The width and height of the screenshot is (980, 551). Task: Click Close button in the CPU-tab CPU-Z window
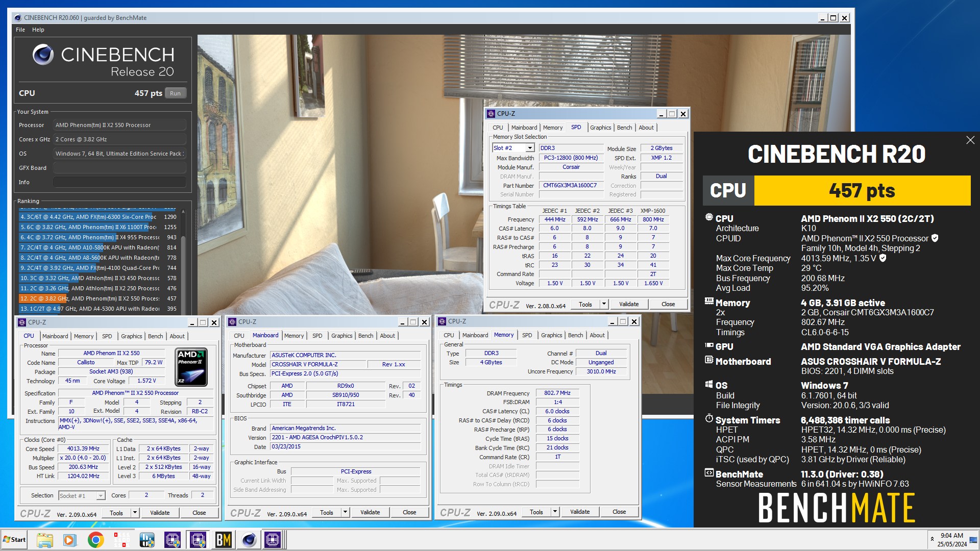199,513
